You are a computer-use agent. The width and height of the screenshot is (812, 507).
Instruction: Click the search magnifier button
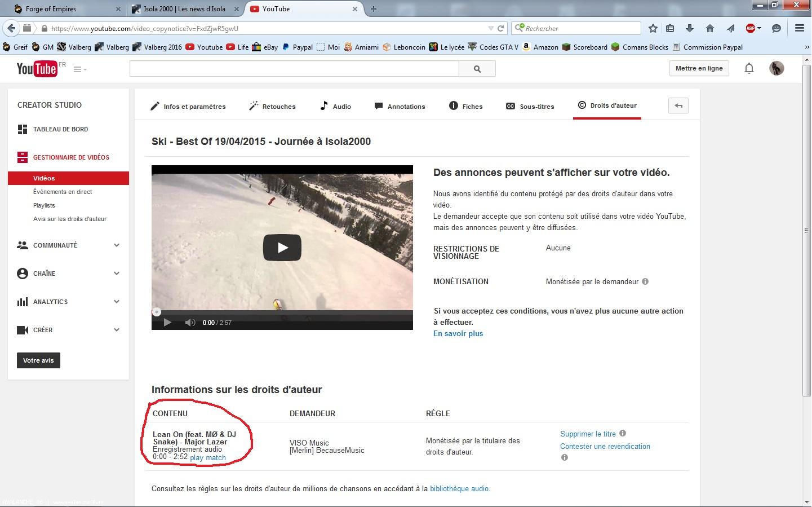[477, 69]
